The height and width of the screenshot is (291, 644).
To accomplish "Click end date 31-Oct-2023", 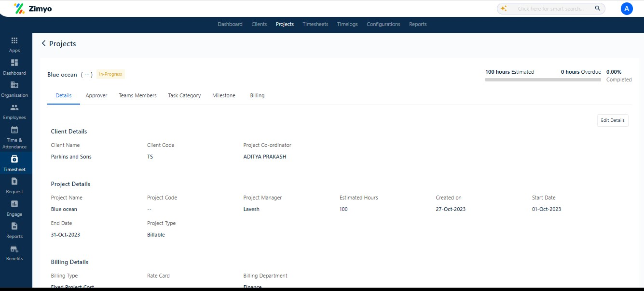I will 66,235.
